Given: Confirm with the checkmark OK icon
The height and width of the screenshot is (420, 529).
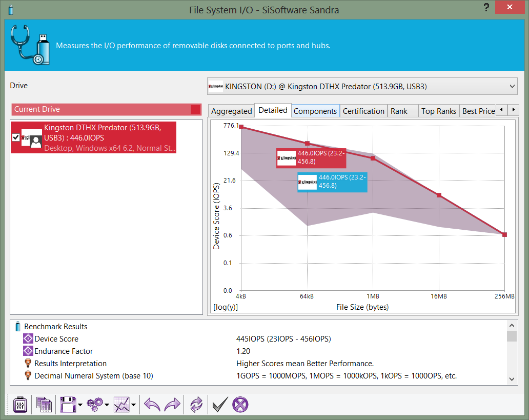Looking at the screenshot, I should [220, 405].
